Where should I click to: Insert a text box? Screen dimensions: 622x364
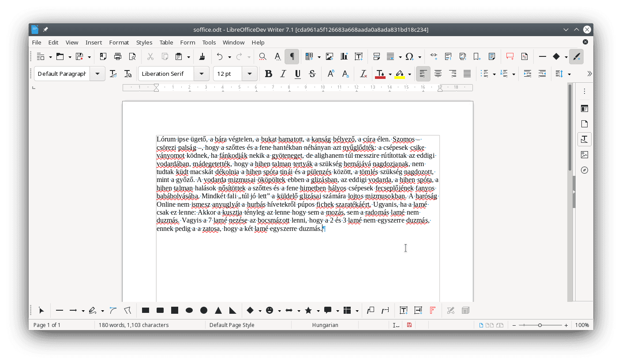point(359,56)
